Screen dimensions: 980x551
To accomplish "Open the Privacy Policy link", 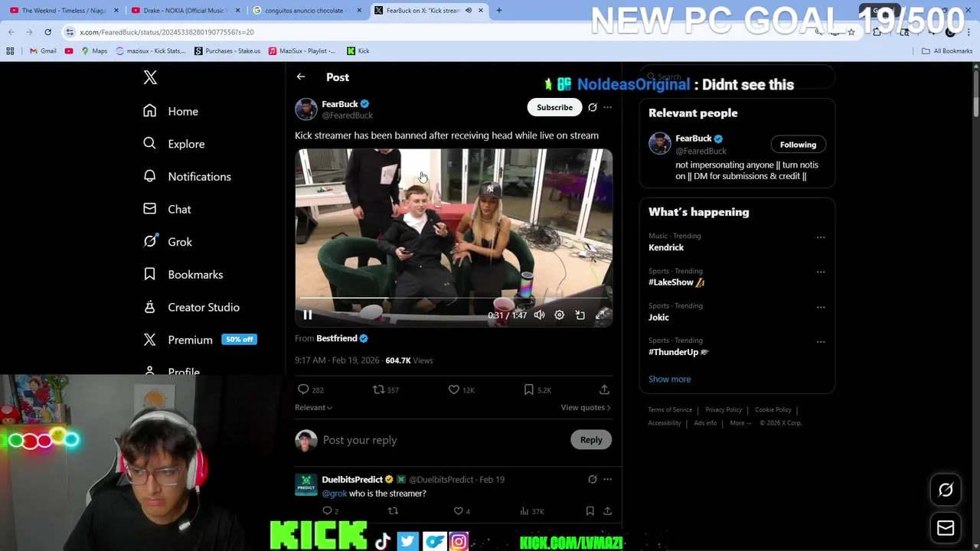I will point(724,410).
